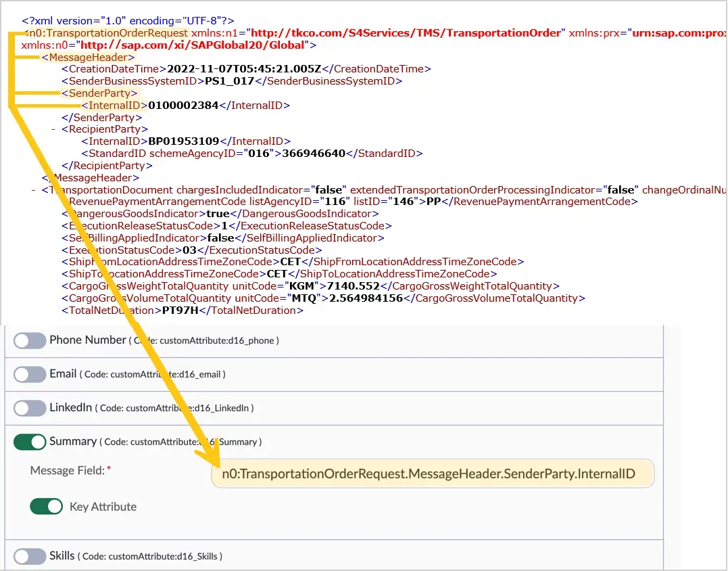Disable the Summary attribute toggle
The height and width of the screenshot is (571, 728).
pyautogui.click(x=30, y=442)
